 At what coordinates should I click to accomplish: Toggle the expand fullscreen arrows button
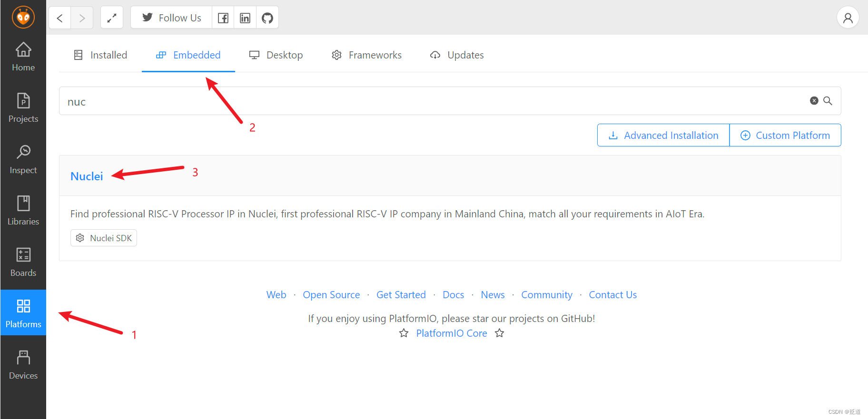(x=112, y=18)
